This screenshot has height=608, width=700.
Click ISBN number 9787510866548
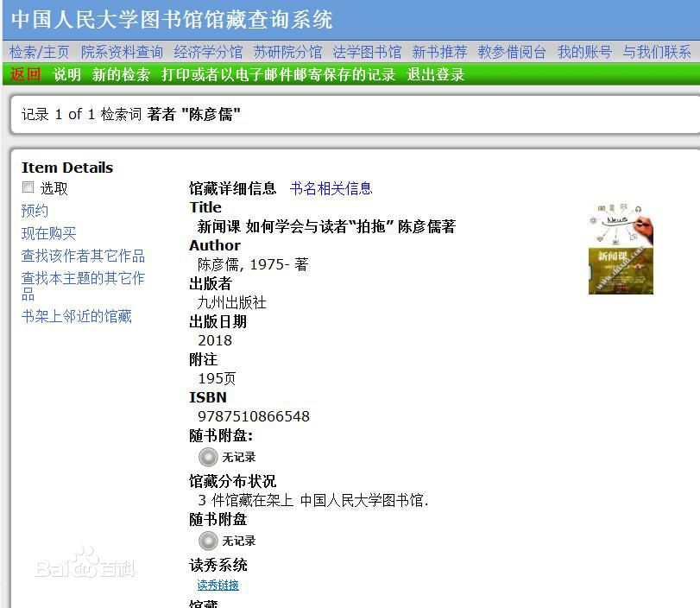[x=254, y=416]
